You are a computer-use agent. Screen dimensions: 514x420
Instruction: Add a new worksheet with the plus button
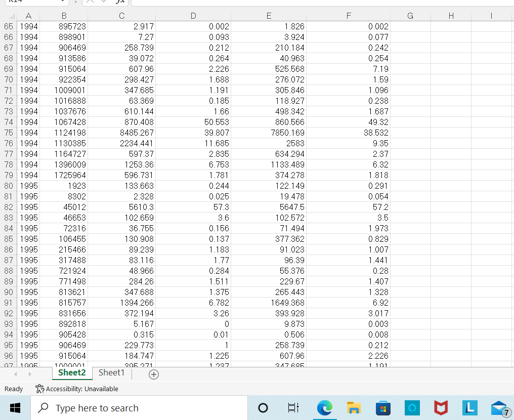tap(153, 374)
